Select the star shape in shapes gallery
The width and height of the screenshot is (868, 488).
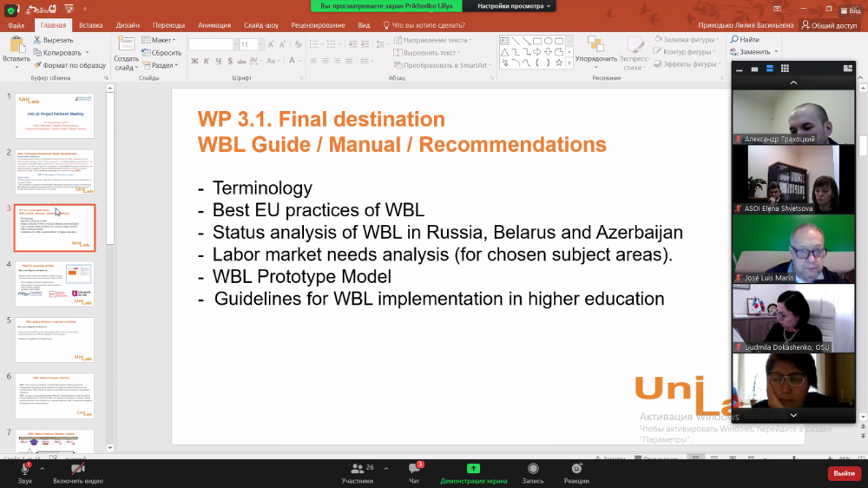pyautogui.click(x=558, y=63)
